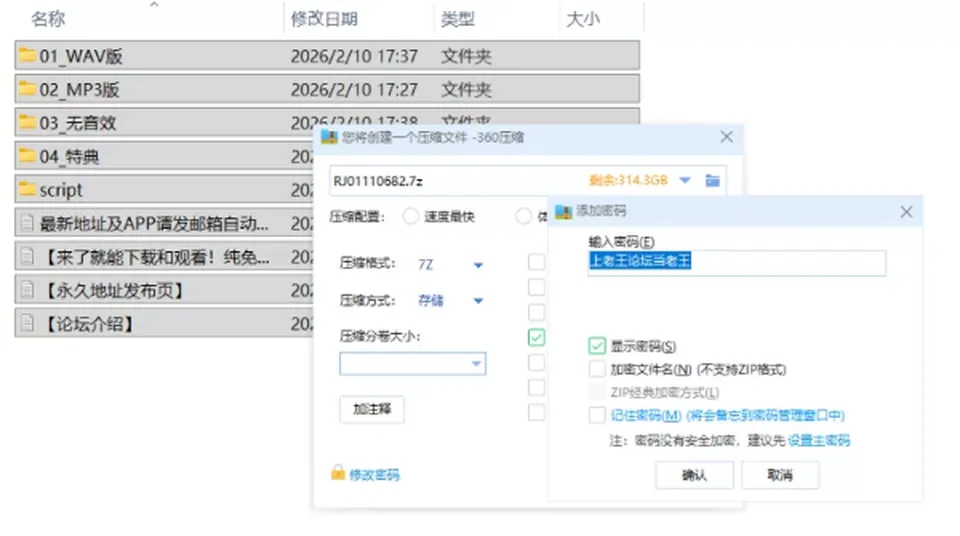Click the folder icon of 04_特典
Viewport: 960px width, 536px height.
click(x=27, y=156)
